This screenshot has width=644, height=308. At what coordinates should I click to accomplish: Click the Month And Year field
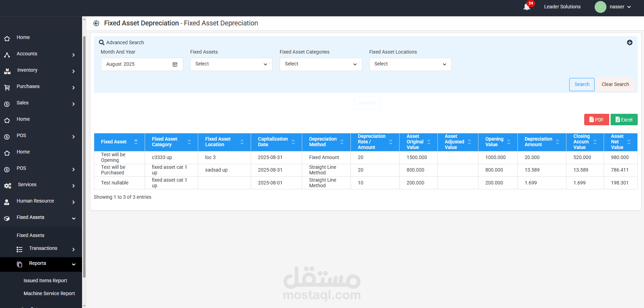pos(142,64)
